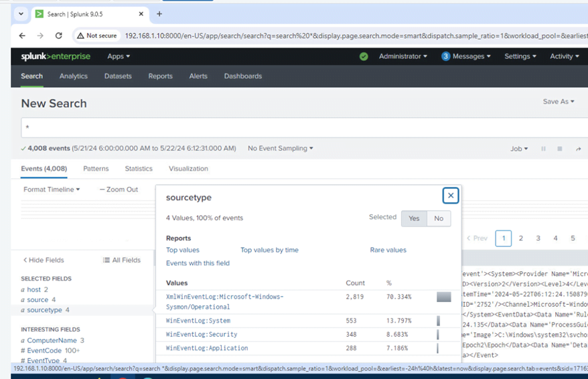Click the Not secure warning badge
The image size is (588, 379).
pos(96,35)
